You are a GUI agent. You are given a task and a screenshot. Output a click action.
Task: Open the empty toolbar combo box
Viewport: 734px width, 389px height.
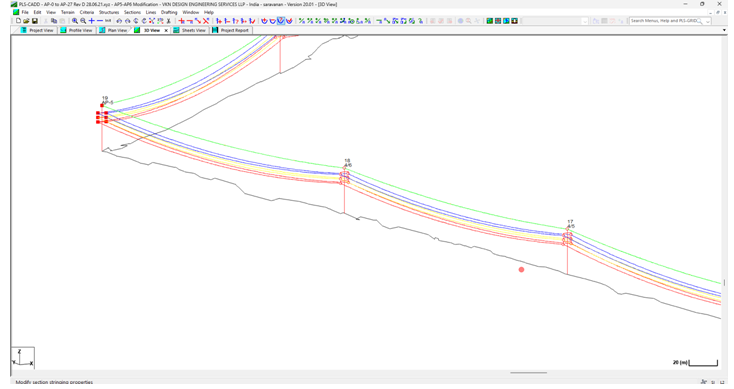click(554, 21)
